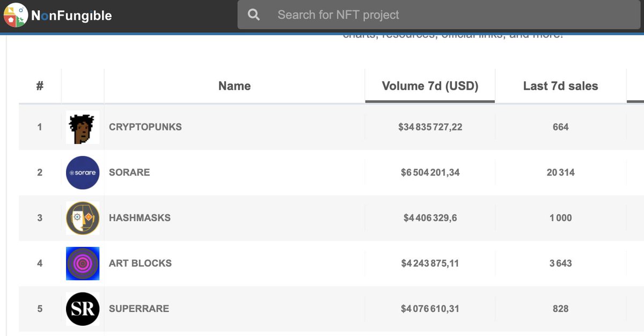This screenshot has width=644, height=336.
Task: Select volume value $4 243 875,11
Action: [430, 263]
